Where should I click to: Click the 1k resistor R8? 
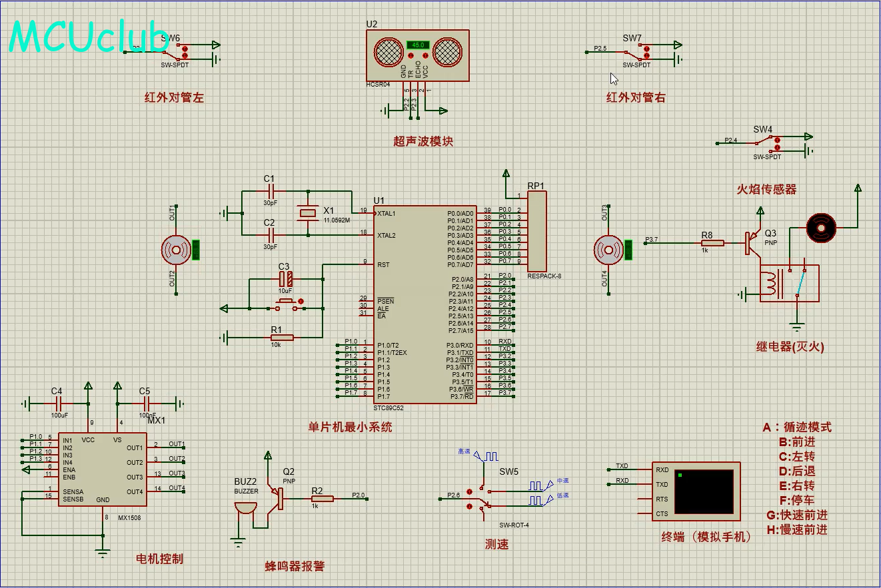point(713,243)
